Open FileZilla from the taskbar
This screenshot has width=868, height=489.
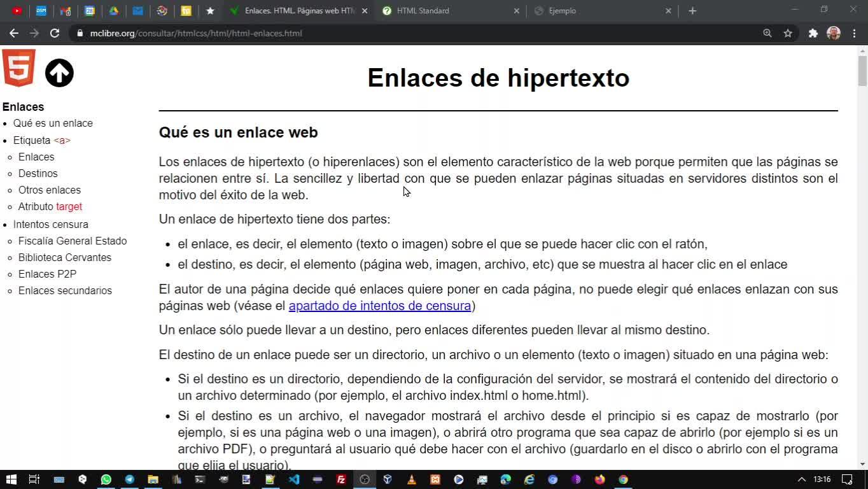click(341, 479)
